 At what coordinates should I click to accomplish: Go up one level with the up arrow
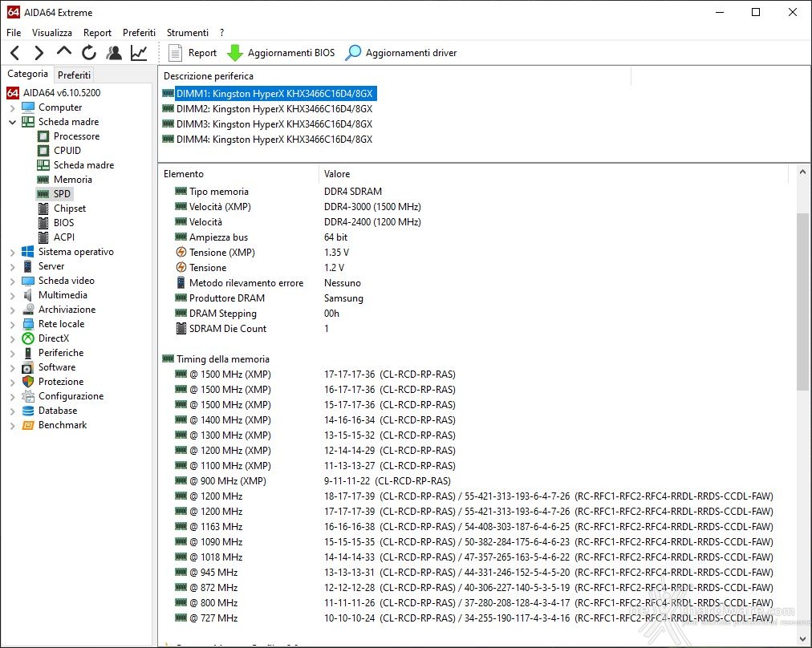click(x=63, y=52)
